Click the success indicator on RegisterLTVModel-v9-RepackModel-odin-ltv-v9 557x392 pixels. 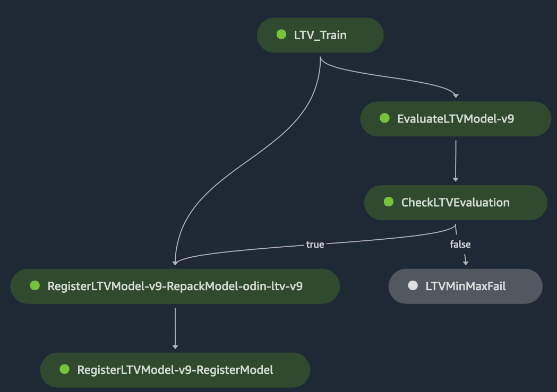(x=34, y=286)
